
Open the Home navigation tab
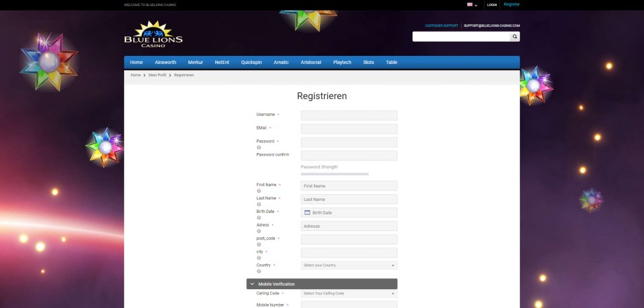click(x=136, y=62)
